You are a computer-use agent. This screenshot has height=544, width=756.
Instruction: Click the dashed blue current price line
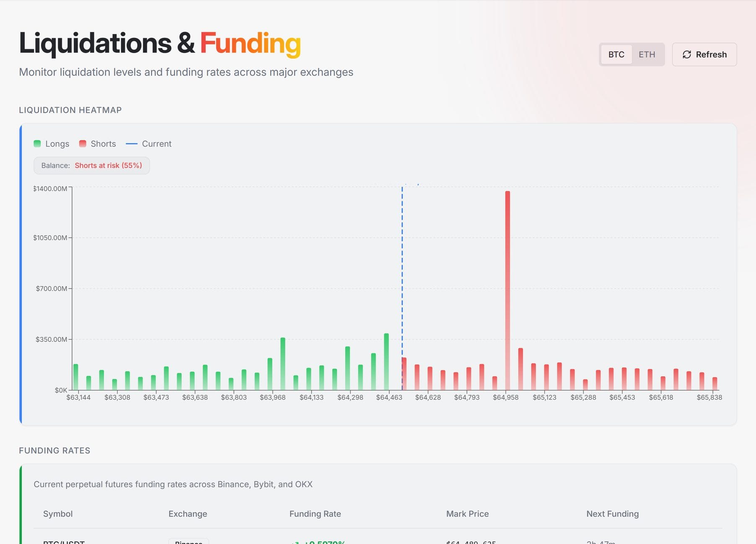point(402,289)
